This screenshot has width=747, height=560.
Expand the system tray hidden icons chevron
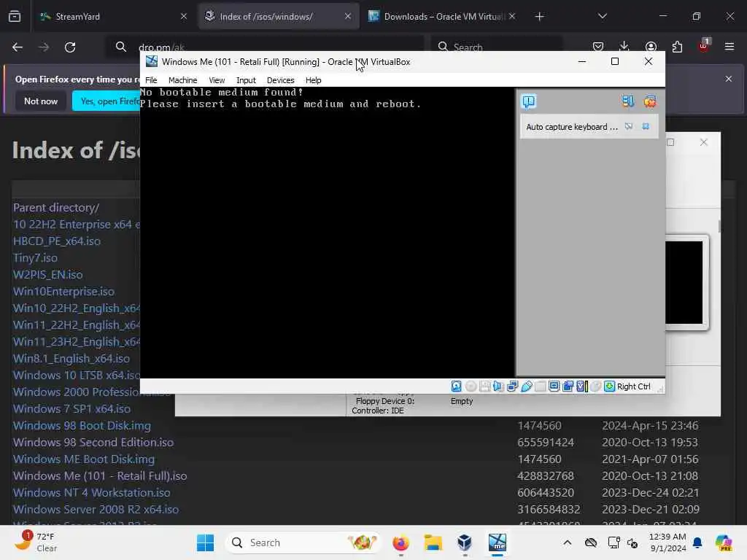pos(567,542)
